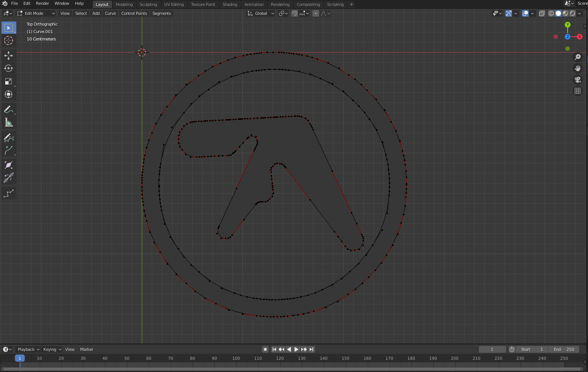This screenshot has width=588, height=372.
Task: Choose the curve Draw tool
Action: pyautogui.click(x=9, y=138)
